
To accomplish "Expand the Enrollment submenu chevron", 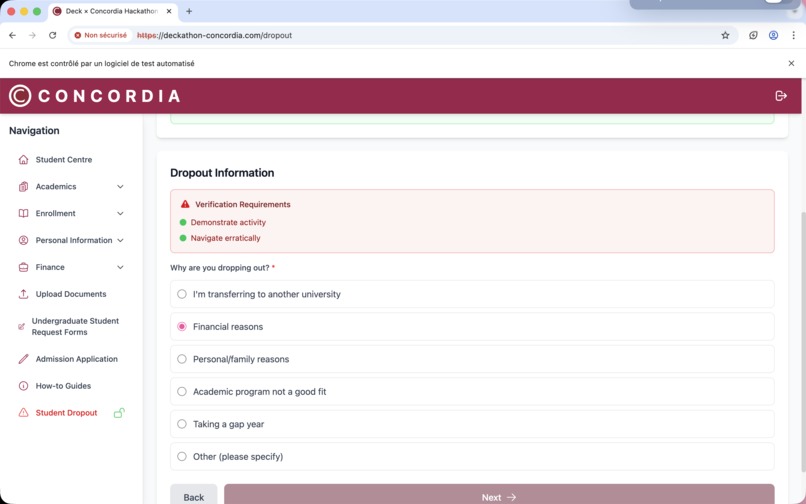I will coord(120,213).
